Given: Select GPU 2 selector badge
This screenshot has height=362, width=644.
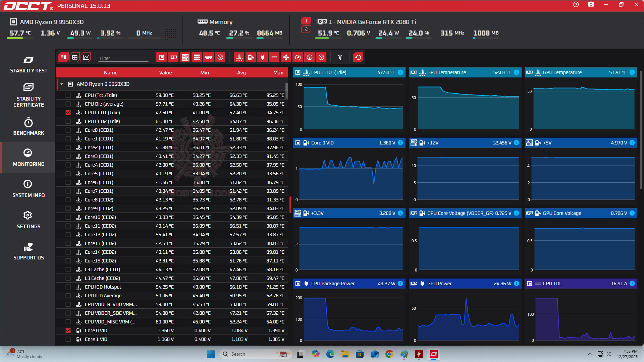Looking at the screenshot, I should (306, 29).
